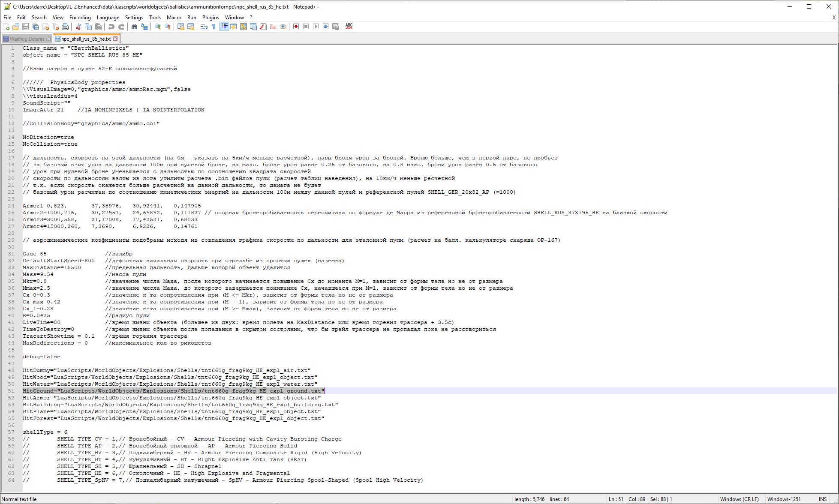
Task: Click the Zoom In magnifier icon
Action: point(158,27)
